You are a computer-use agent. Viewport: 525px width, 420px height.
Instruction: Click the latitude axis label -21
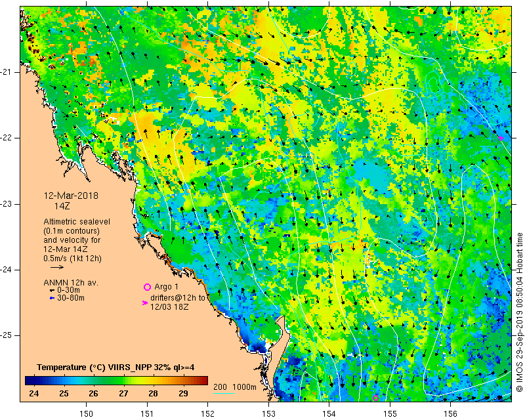[6, 72]
